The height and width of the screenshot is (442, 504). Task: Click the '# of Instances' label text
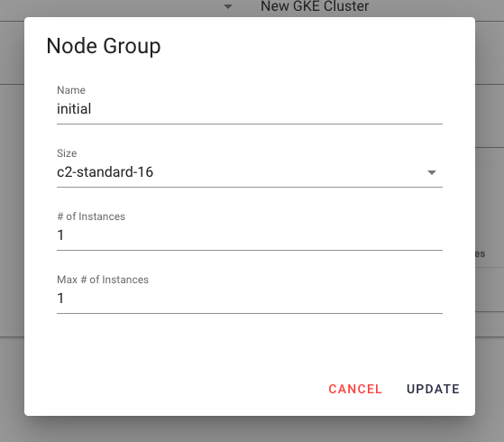pos(91,216)
